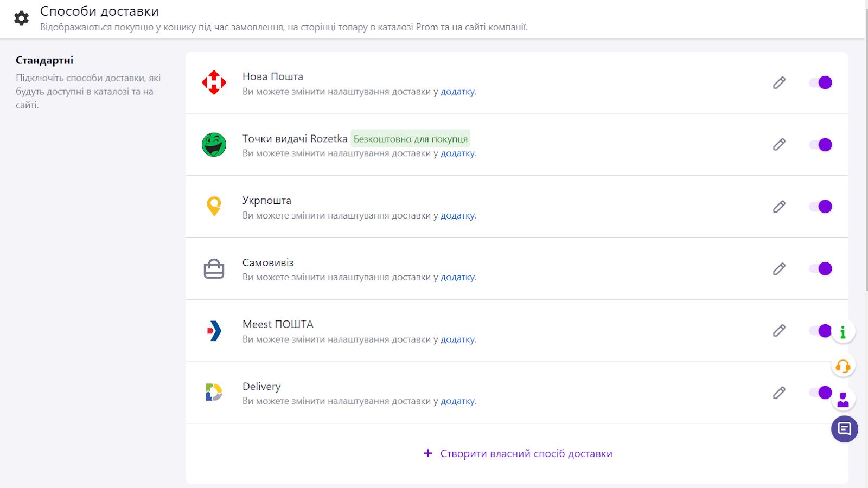Open the green info floating button

pyautogui.click(x=843, y=332)
